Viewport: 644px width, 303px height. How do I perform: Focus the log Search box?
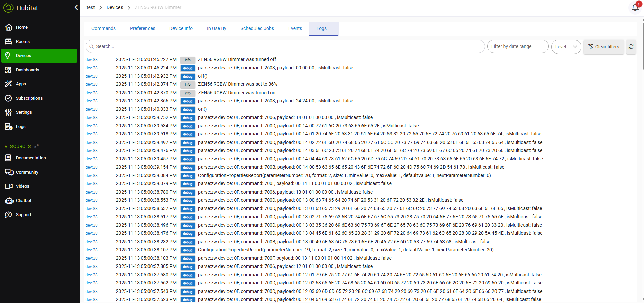point(285,46)
